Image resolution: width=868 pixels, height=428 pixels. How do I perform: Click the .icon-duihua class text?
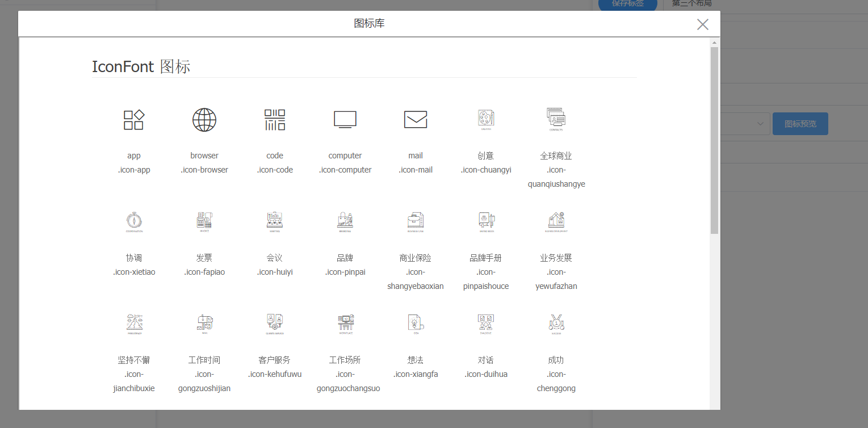[486, 374]
